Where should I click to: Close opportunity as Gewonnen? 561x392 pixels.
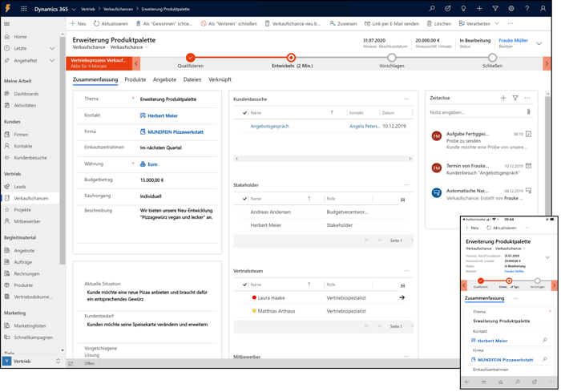coord(163,23)
